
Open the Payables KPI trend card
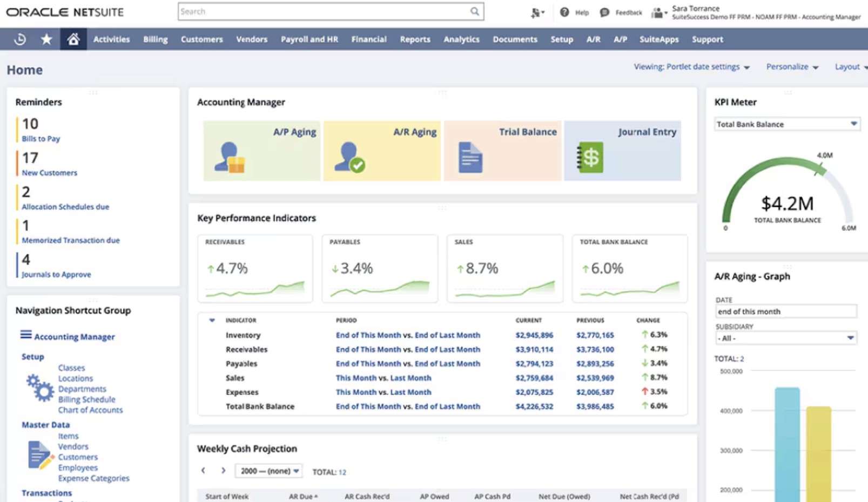pyautogui.click(x=380, y=268)
